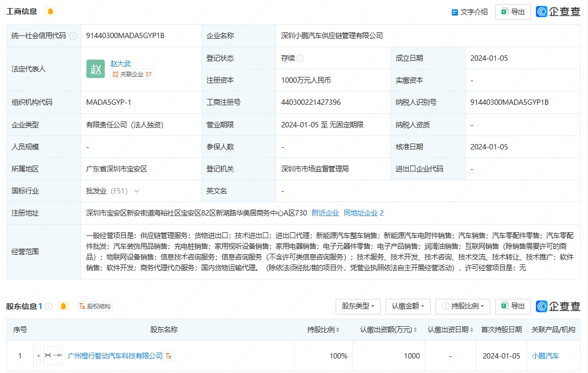Select 广东省深圳市宝安区 region value
This screenshot has height=373, width=588.
(117, 169)
